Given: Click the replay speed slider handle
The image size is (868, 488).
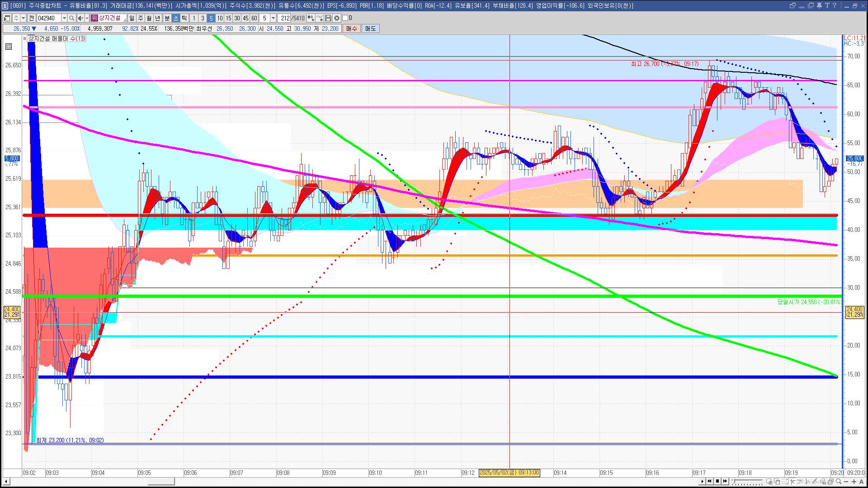Looking at the screenshot, I should point(735,482).
